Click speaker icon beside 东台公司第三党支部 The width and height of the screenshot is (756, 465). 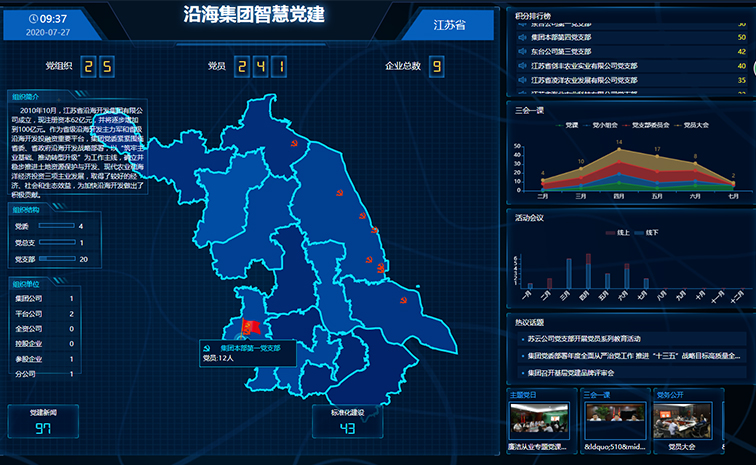click(522, 53)
